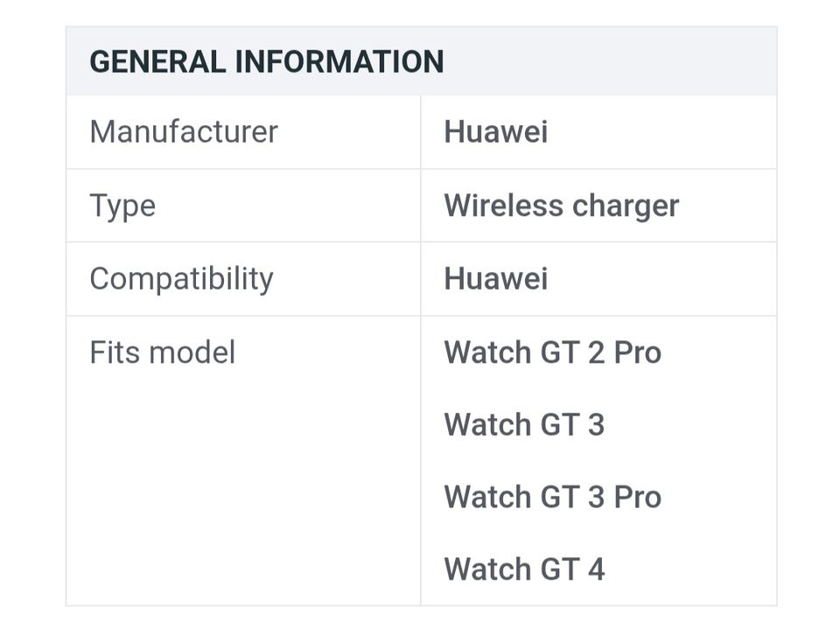Image resolution: width=840 pixels, height=635 pixels.
Task: Click the word Wireless in Type row
Action: 503,206
